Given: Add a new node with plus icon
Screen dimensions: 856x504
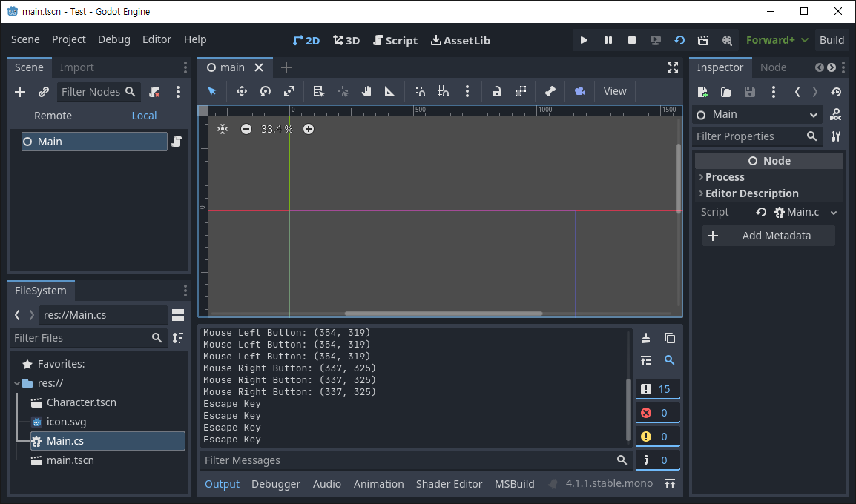Looking at the screenshot, I should tap(20, 92).
